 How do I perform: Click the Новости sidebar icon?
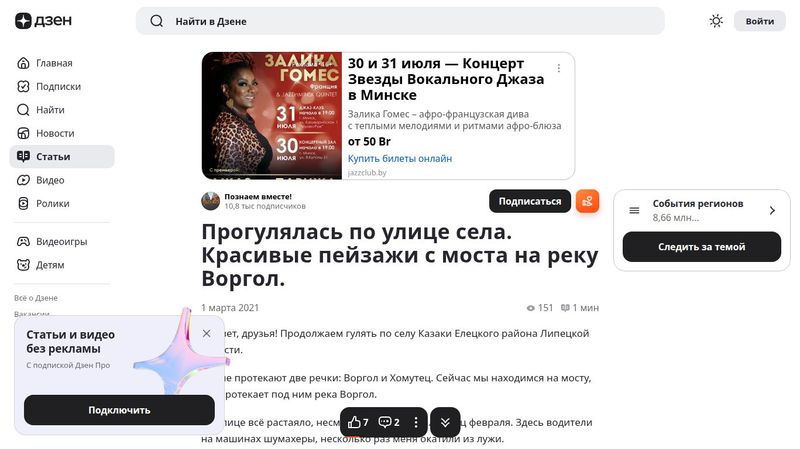pyautogui.click(x=23, y=133)
